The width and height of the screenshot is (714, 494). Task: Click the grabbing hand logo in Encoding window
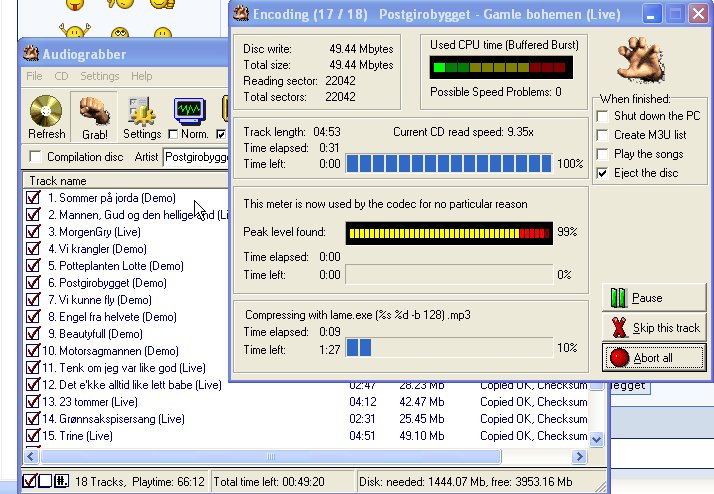click(641, 60)
